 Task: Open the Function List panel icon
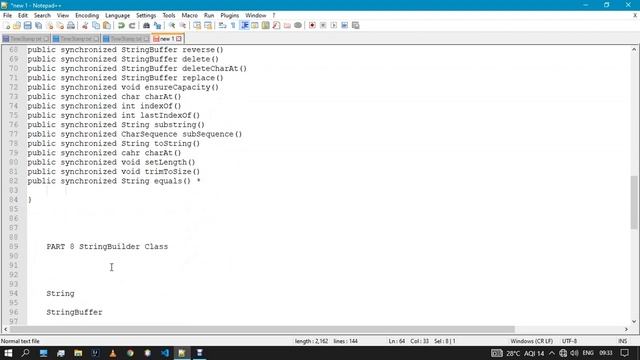pos(276,25)
